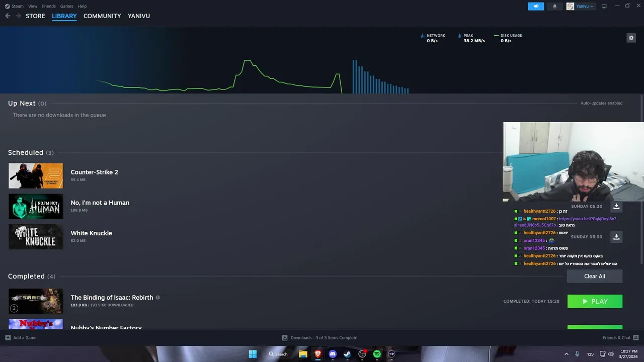Switch to the LIBRARY tab

pyautogui.click(x=64, y=16)
